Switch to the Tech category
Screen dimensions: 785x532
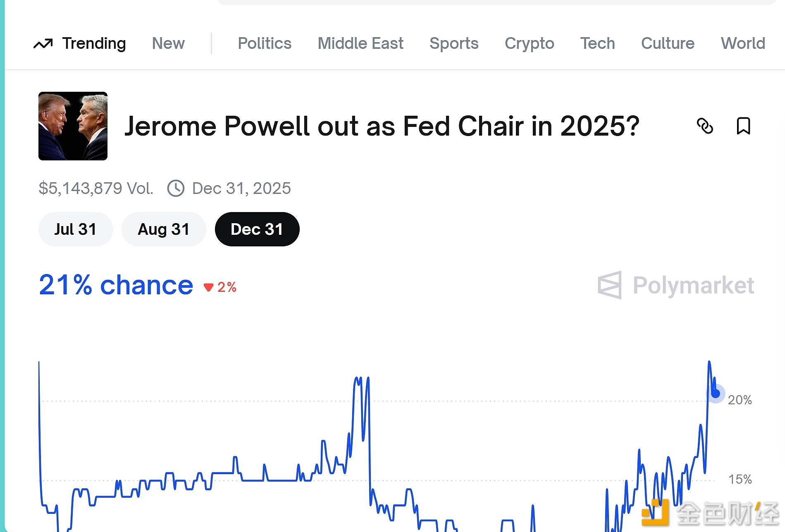pos(597,43)
